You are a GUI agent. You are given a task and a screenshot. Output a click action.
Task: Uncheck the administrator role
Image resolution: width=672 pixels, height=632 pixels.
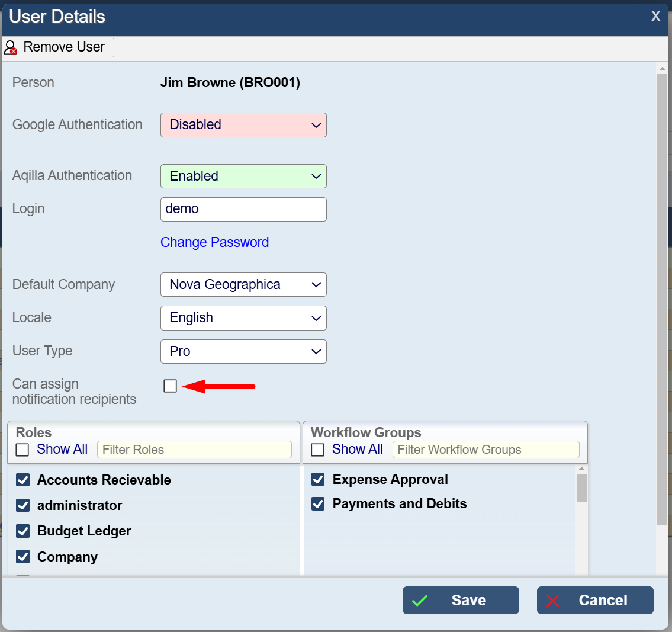point(23,505)
